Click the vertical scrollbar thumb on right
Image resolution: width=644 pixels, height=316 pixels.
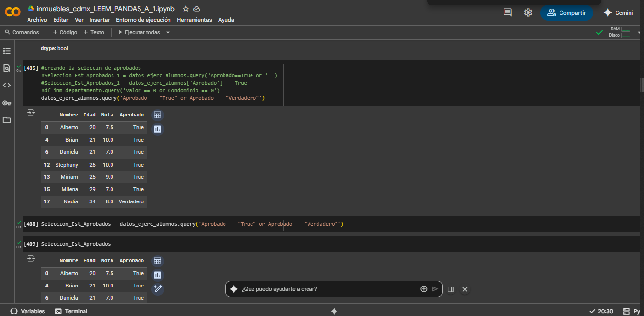(x=642, y=85)
